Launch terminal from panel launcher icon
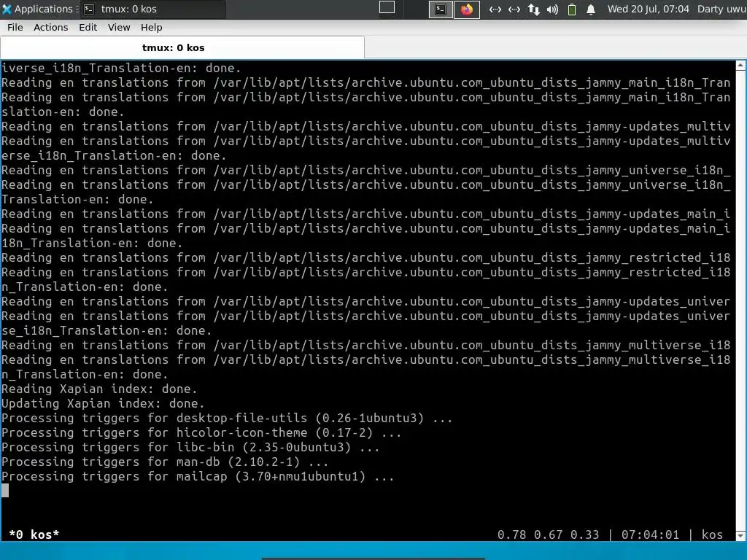Viewport: 747px width, 560px height. click(441, 9)
